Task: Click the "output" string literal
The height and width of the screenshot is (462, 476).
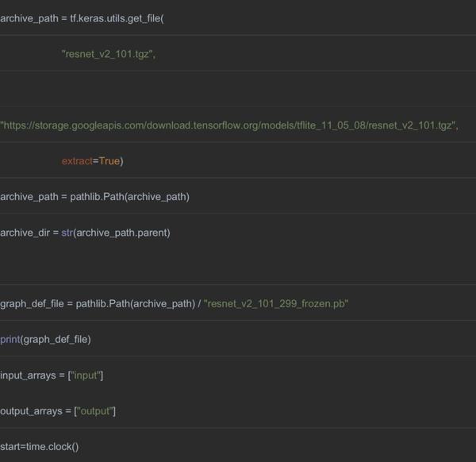Action: (96, 411)
